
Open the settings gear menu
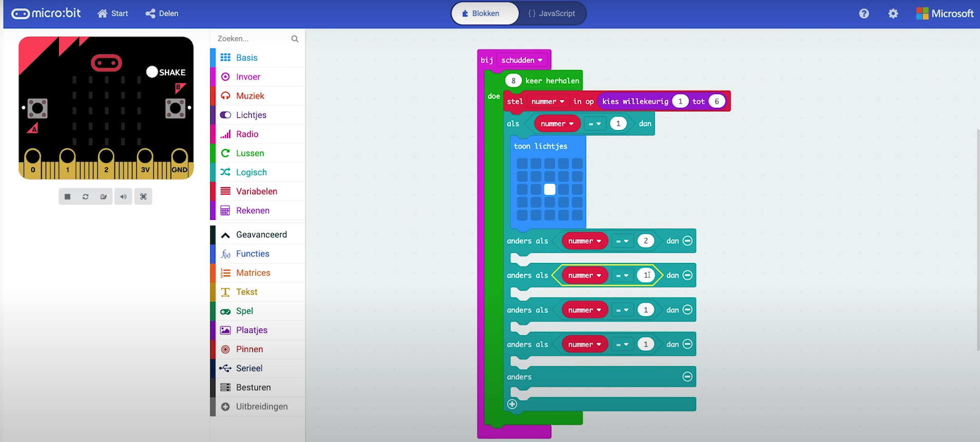tap(893, 14)
